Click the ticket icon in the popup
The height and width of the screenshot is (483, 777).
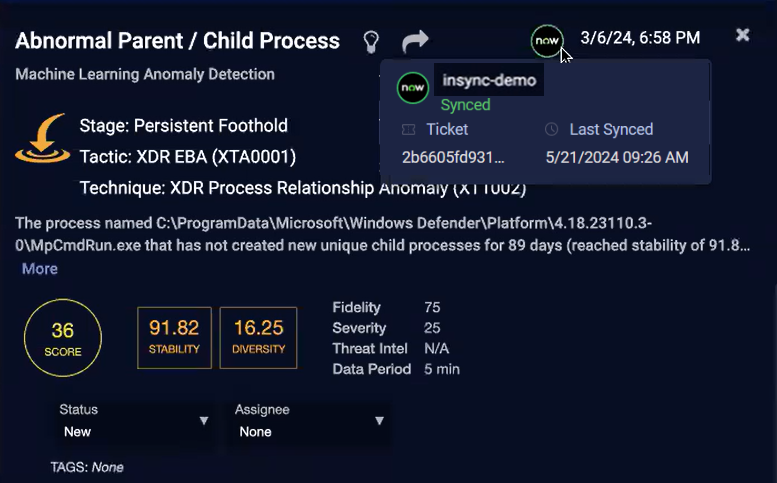(x=408, y=130)
